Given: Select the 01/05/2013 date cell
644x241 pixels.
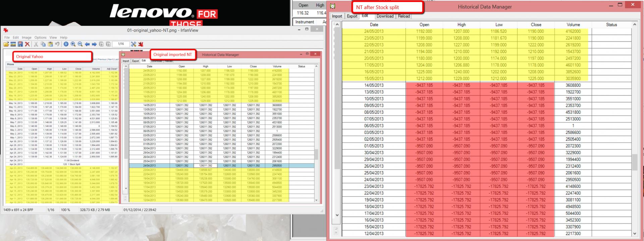Looking at the screenshot, I should click(x=374, y=146).
